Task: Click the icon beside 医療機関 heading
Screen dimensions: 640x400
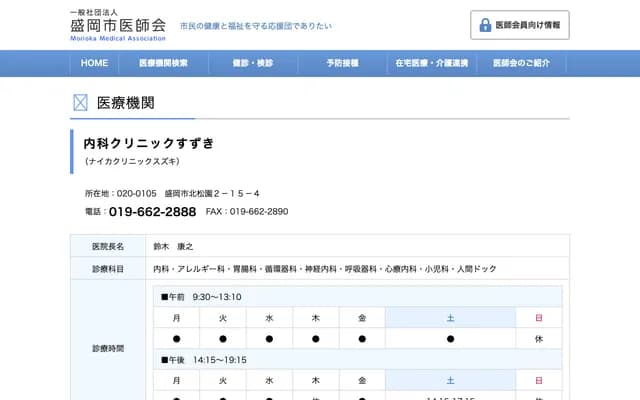Action: tap(81, 103)
